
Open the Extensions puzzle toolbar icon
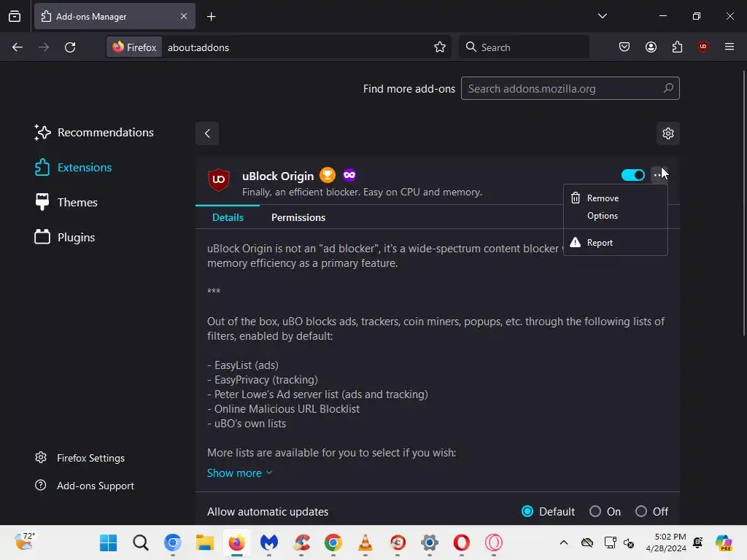(x=677, y=47)
